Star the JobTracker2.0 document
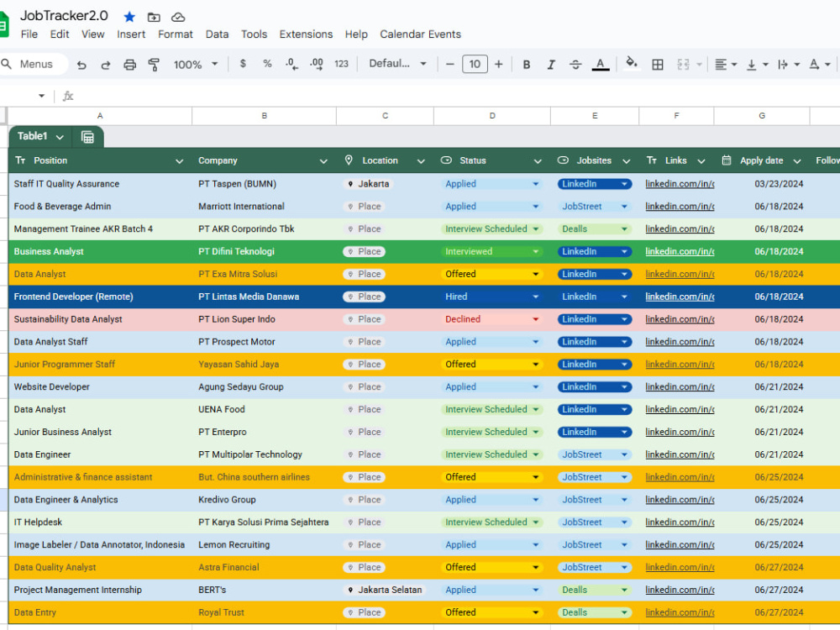This screenshot has height=630, width=840. [129, 17]
